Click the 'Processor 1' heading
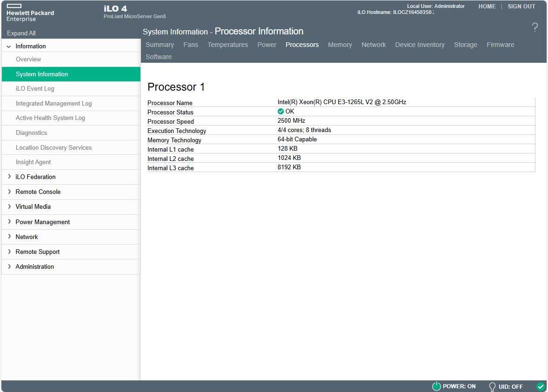 (176, 87)
